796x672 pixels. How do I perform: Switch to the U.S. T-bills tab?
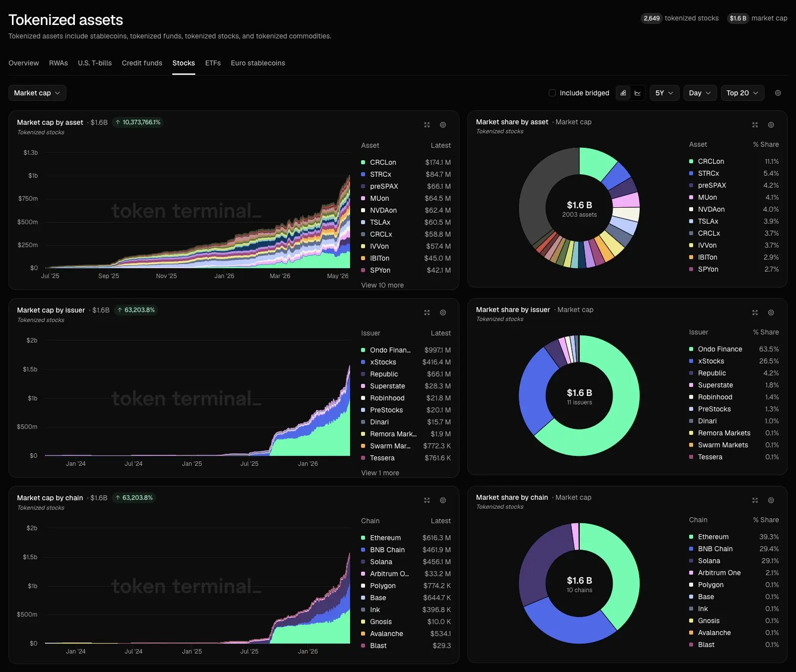click(95, 63)
